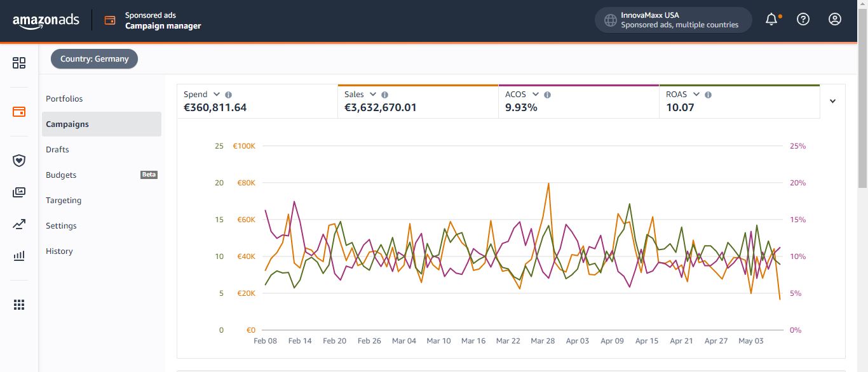Open the dashboard grid icon in sidebar

coord(19,63)
